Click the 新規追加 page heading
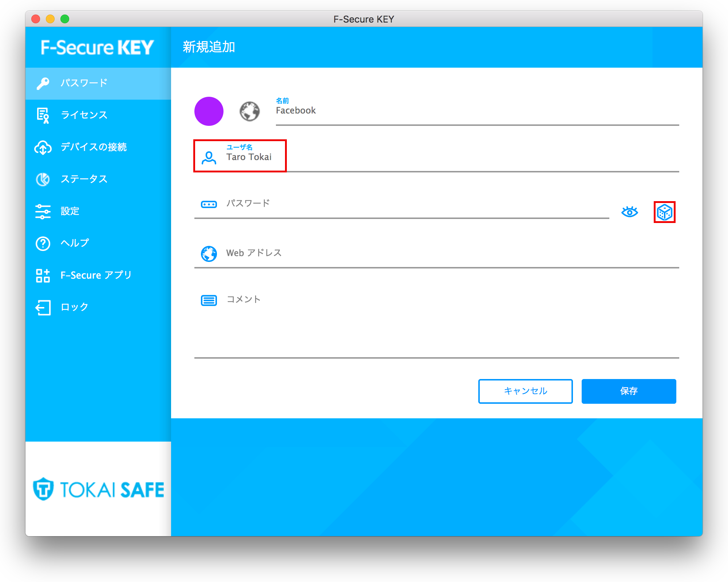Viewport: 728px width, 582px height. tap(209, 47)
